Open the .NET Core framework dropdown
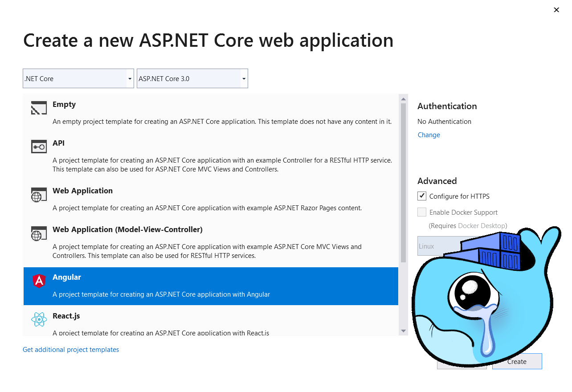 coord(78,78)
